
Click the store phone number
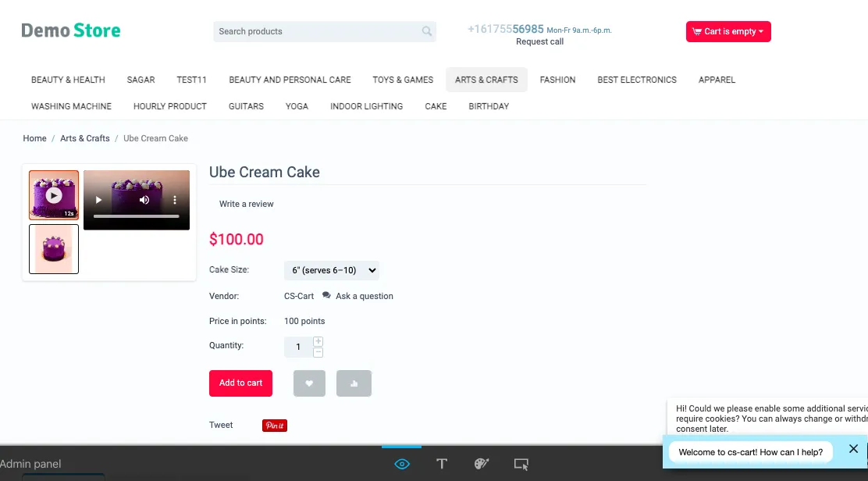(x=505, y=30)
